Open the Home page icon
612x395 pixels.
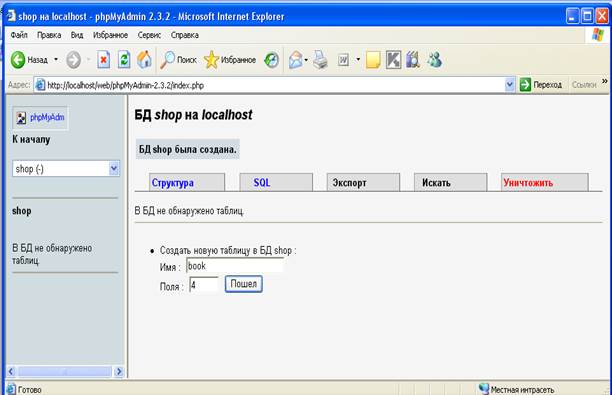(144, 60)
